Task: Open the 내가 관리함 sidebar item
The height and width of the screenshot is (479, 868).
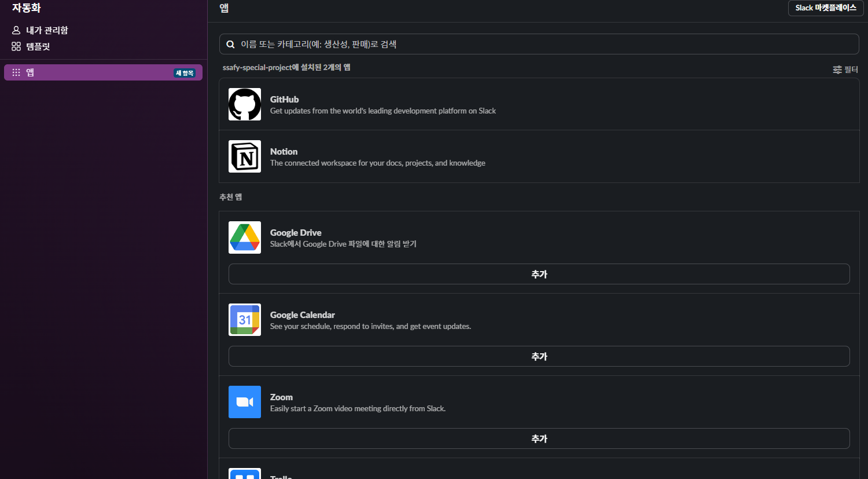Action: click(103, 30)
